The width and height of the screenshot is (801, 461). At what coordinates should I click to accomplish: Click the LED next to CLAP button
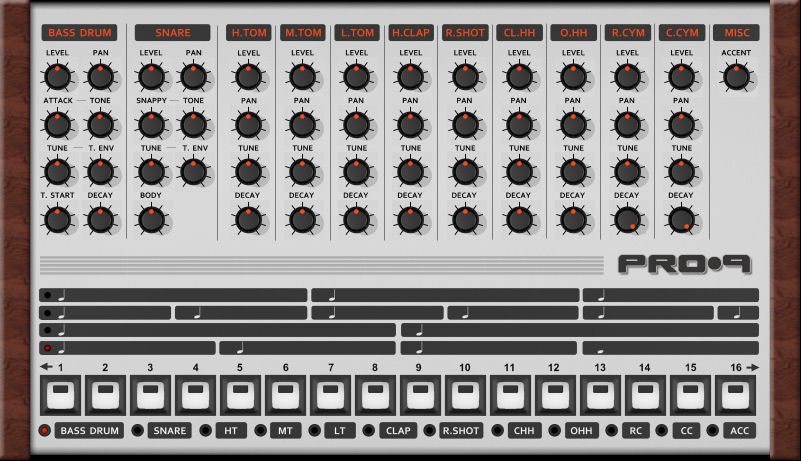[x=368, y=430]
